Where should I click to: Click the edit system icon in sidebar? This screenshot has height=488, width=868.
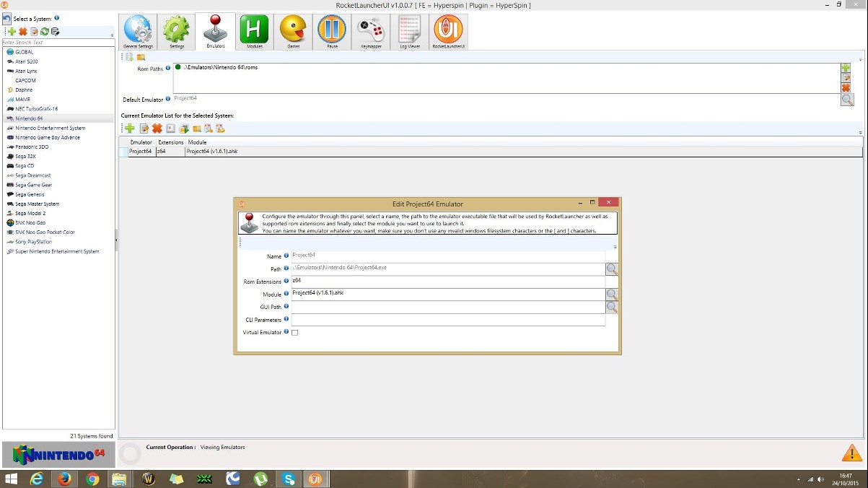pyautogui.click(x=33, y=32)
